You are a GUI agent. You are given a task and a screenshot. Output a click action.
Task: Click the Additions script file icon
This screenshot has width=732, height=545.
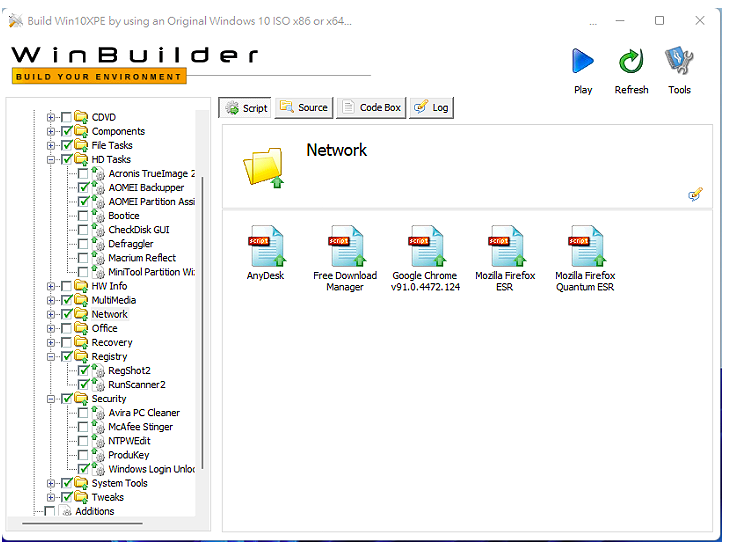pos(65,511)
